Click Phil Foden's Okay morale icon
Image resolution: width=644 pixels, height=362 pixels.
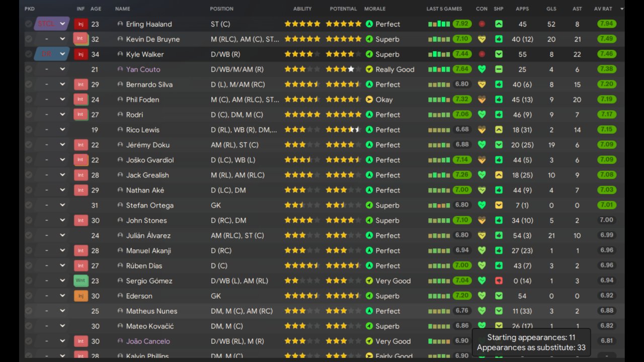pyautogui.click(x=369, y=100)
